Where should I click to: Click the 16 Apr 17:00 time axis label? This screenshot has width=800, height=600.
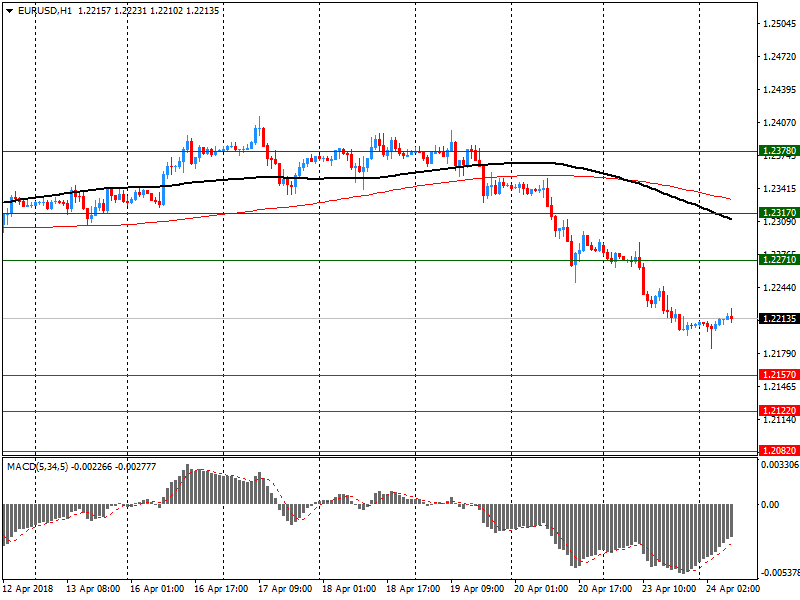click(x=221, y=589)
